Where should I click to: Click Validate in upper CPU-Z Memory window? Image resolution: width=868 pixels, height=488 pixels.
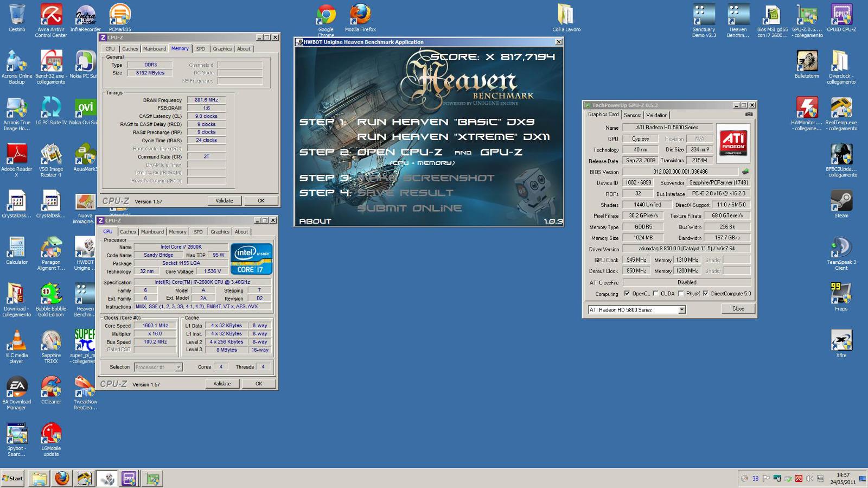click(x=224, y=201)
